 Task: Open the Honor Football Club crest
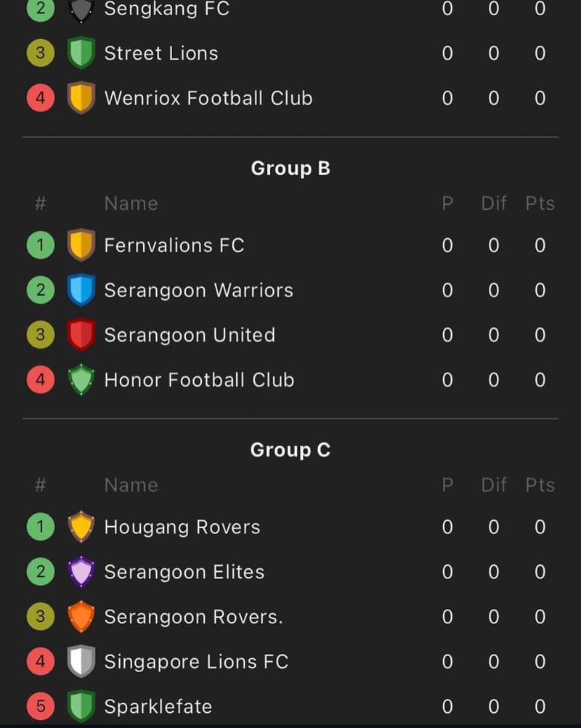(81, 380)
